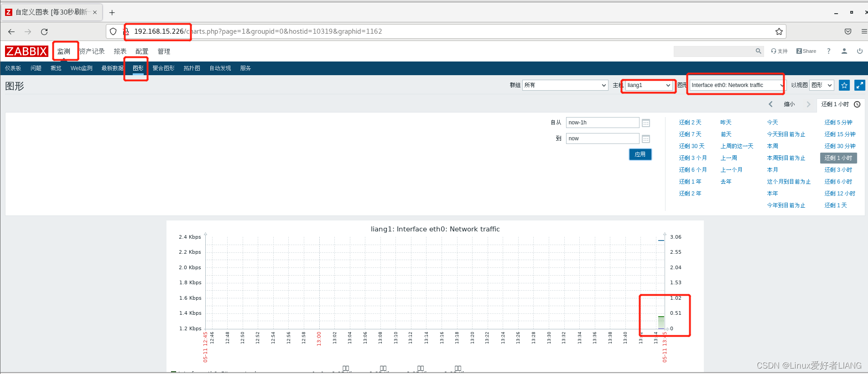The height and width of the screenshot is (374, 868).
Task: Select the 还剩 12 小时 time range
Action: point(840,194)
